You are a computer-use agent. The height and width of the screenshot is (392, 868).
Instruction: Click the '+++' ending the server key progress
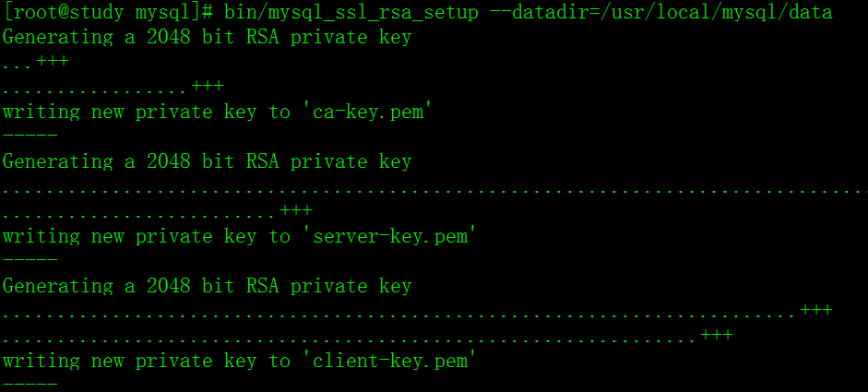(x=296, y=211)
